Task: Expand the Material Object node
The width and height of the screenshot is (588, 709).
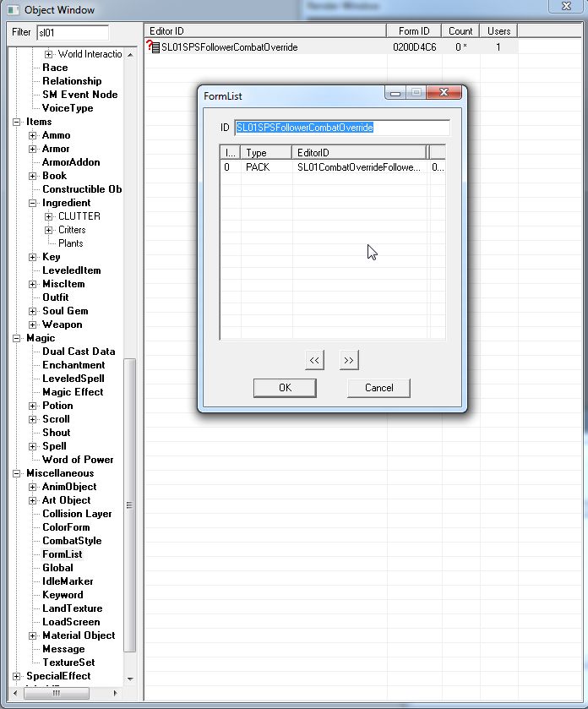Action: click(x=33, y=636)
